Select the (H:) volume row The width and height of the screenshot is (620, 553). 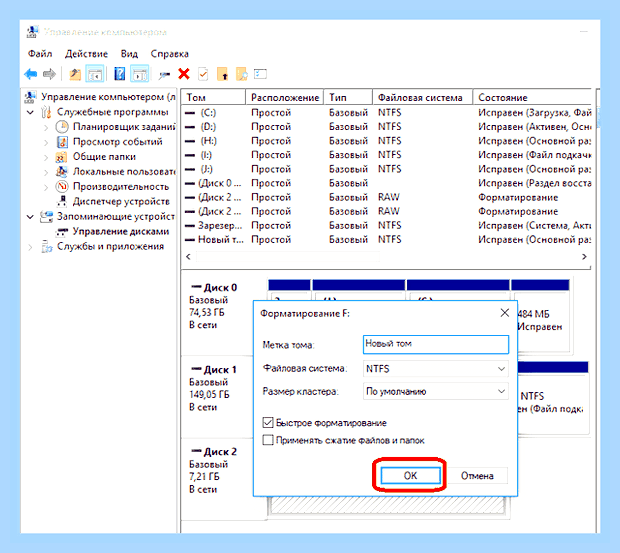pyautogui.click(x=387, y=141)
